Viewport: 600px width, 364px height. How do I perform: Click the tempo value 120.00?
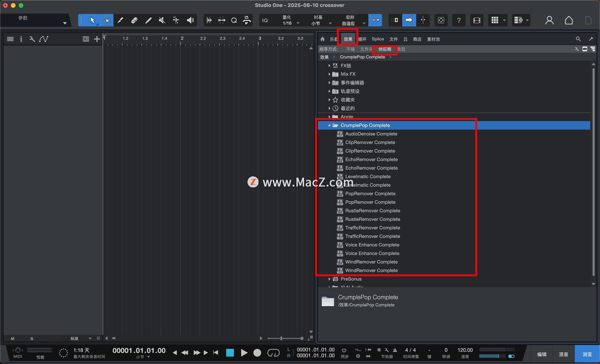[x=465, y=350]
